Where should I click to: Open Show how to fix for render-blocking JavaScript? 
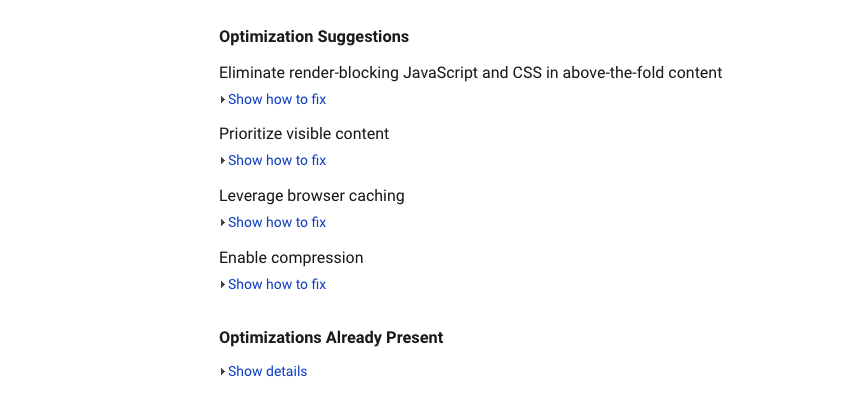(277, 99)
